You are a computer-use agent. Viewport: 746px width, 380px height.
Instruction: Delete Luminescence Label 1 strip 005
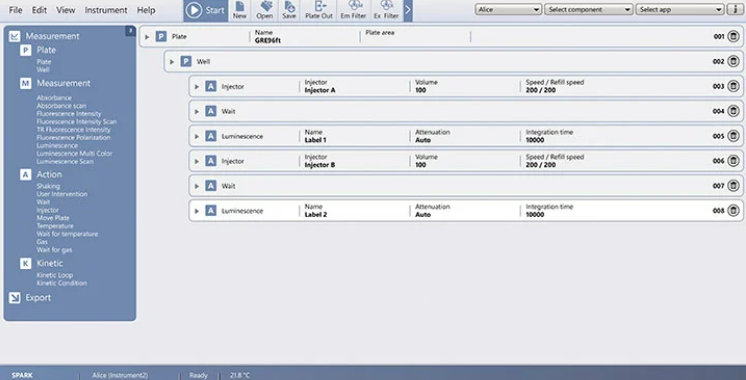coord(733,136)
